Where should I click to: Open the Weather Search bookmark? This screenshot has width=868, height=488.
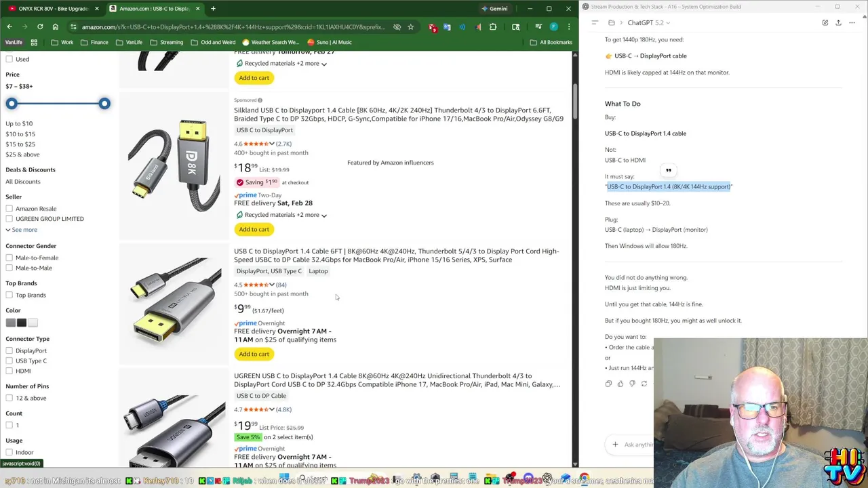[x=269, y=42]
